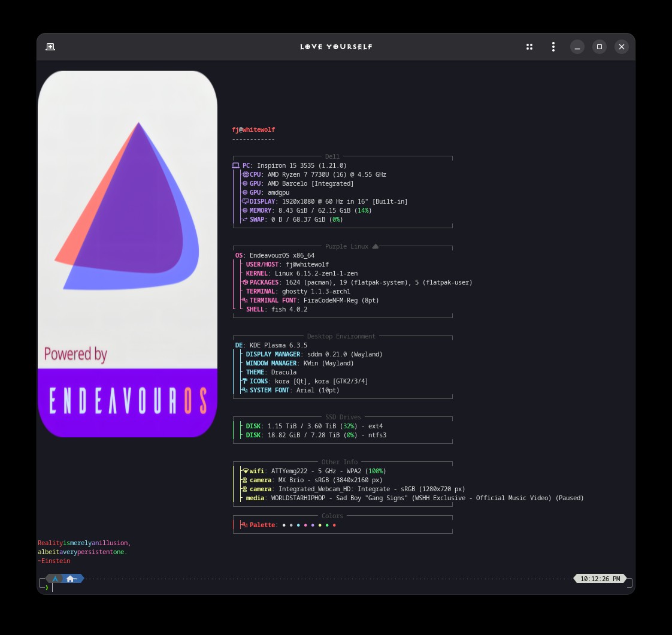Viewport: 672px width, 635px height.
Task: Click the wifi signal icon
Action: 246,471
